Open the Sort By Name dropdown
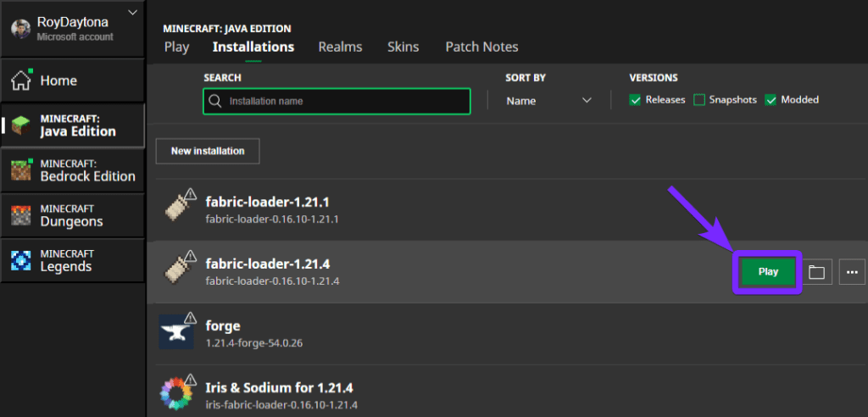The image size is (868, 417). pyautogui.click(x=548, y=101)
